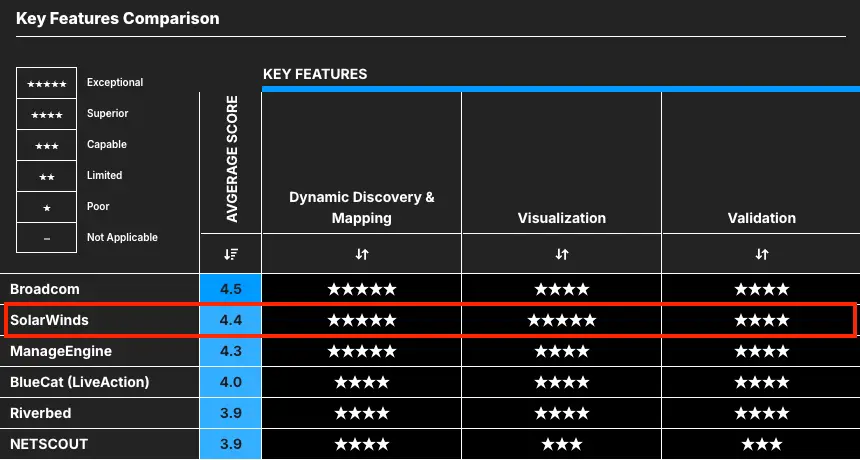Sort by Dynamic Discovery & Mapping column
This screenshot has height=460, width=860.
click(361, 254)
